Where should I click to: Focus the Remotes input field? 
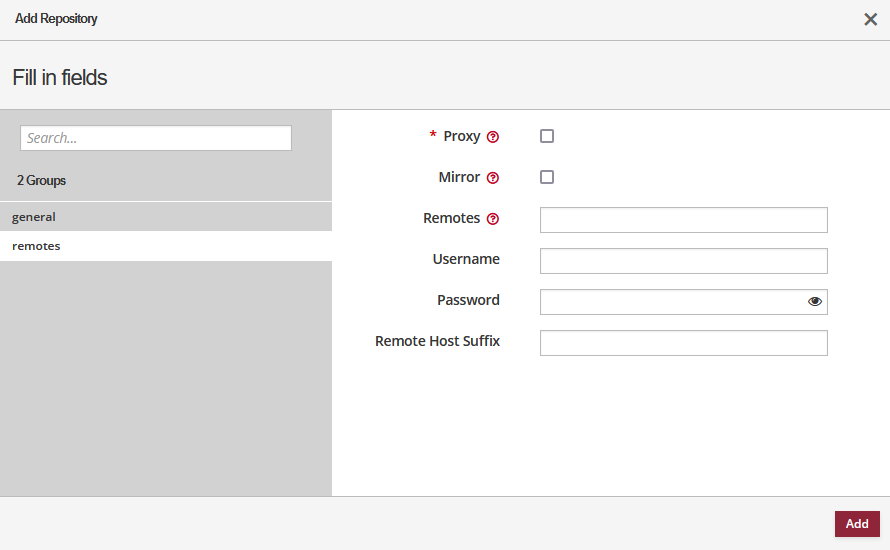[x=683, y=220]
